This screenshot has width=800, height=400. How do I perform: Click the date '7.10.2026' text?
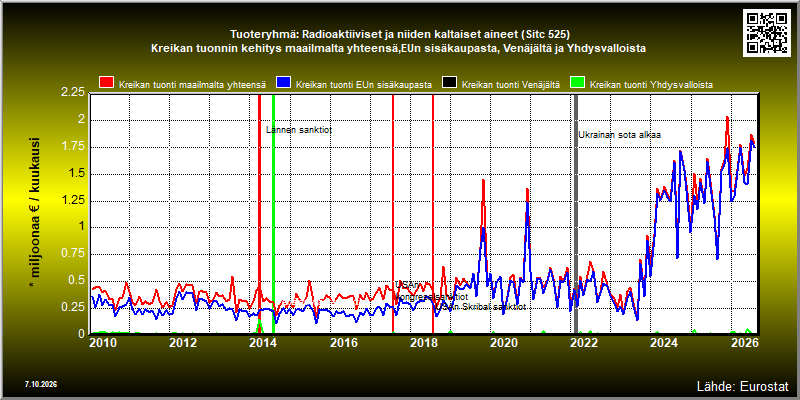(41, 384)
